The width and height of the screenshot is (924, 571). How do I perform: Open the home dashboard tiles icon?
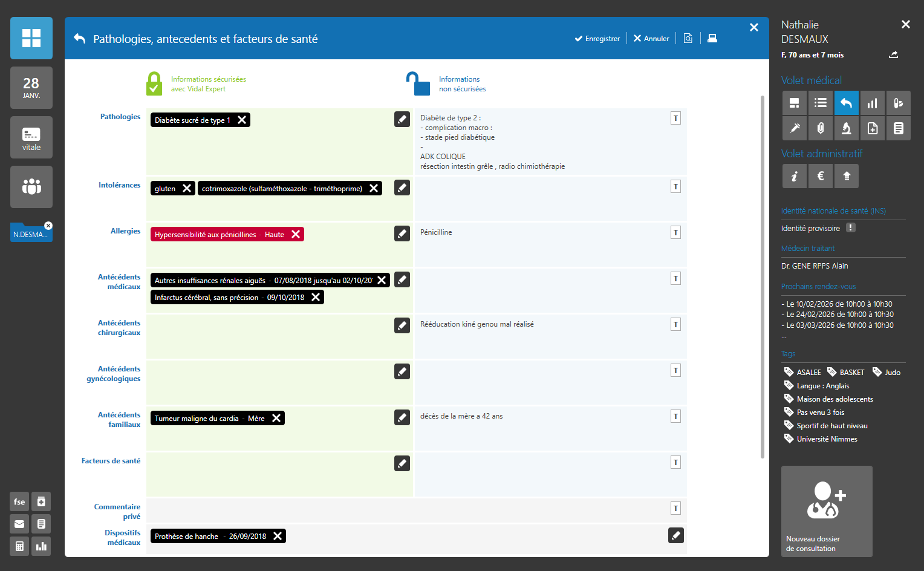coord(31,38)
